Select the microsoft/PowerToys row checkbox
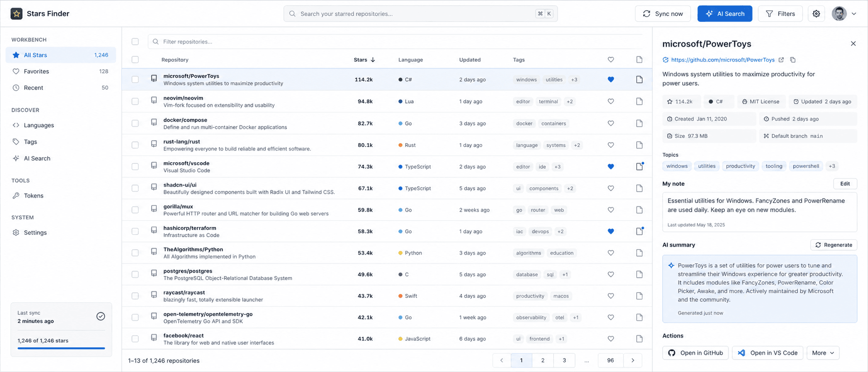Image resolution: width=868 pixels, height=372 pixels. [135, 79]
